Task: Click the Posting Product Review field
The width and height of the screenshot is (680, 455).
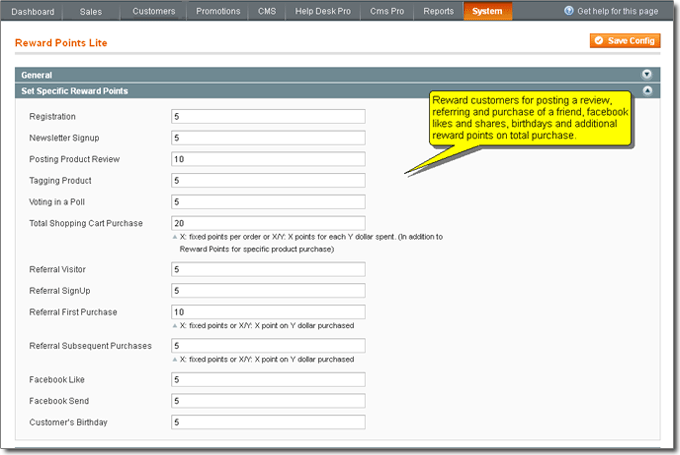Action: click(x=268, y=159)
